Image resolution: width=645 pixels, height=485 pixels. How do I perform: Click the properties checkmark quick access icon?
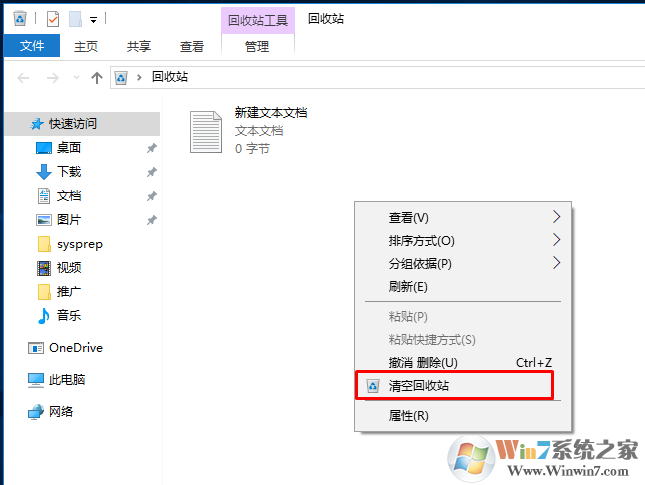pyautogui.click(x=53, y=18)
